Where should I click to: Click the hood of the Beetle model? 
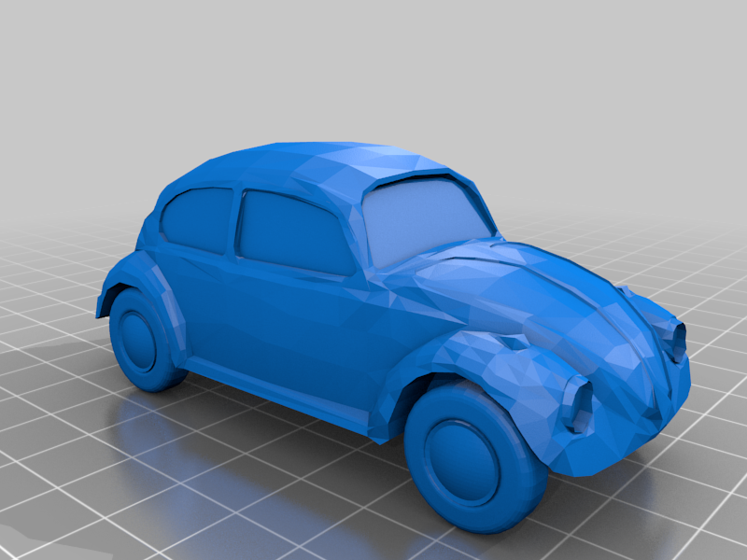point(539,310)
